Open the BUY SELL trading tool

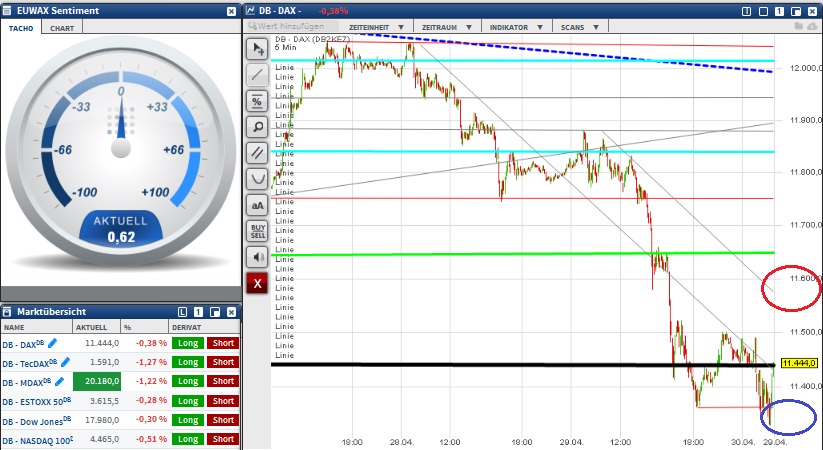(x=257, y=232)
